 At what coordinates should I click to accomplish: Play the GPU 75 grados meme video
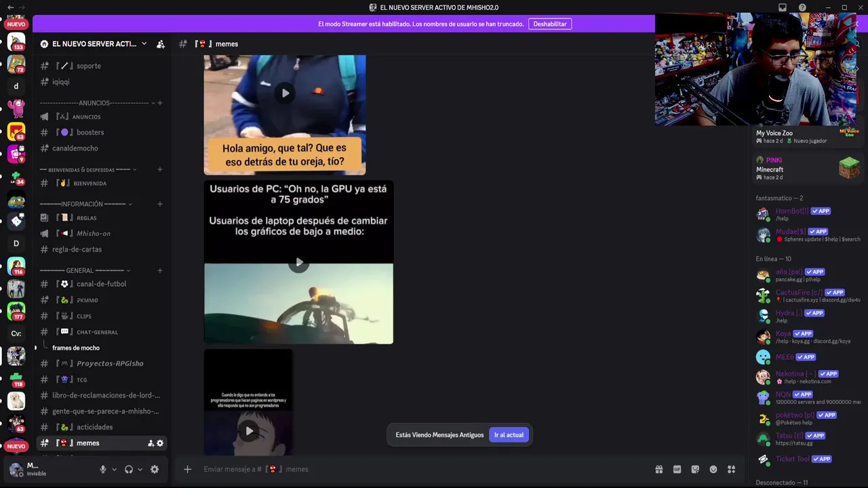point(299,263)
